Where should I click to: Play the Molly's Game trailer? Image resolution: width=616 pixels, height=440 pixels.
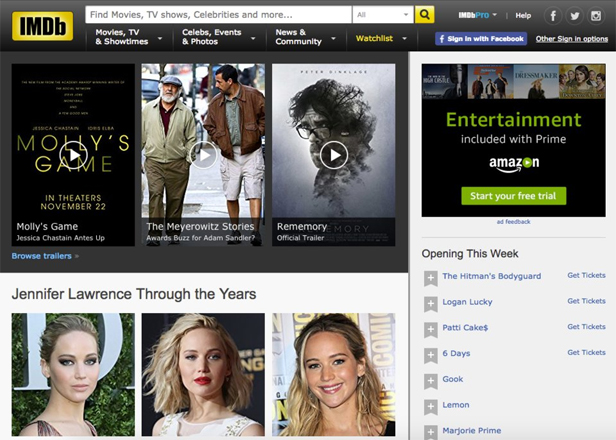pos(73,155)
